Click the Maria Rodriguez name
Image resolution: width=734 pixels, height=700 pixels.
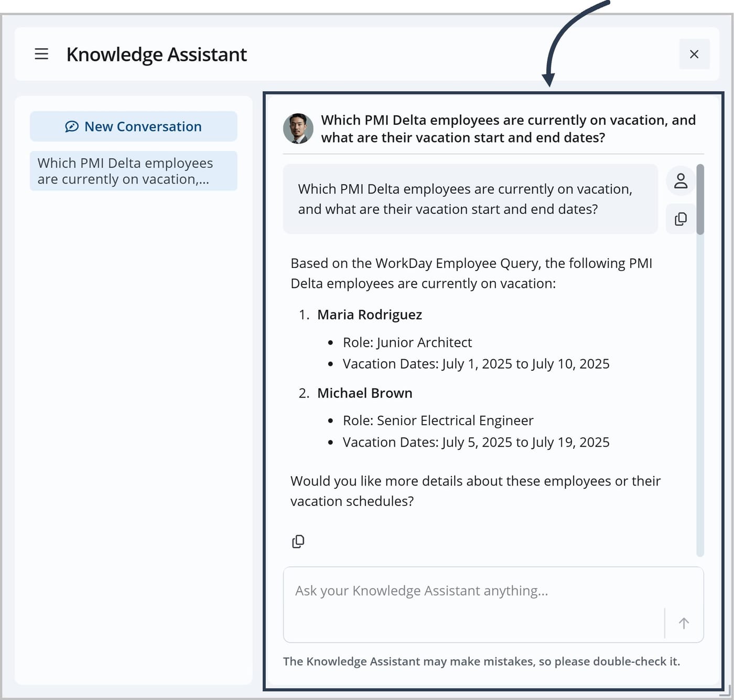coord(370,315)
